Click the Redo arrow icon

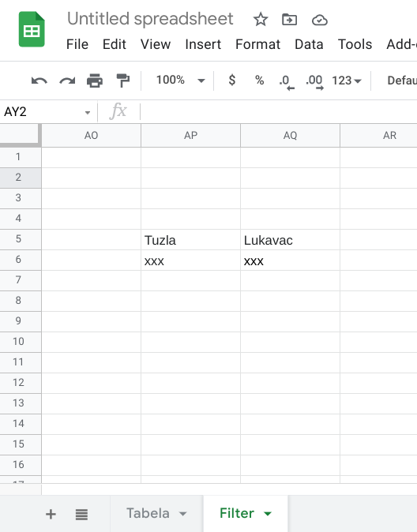coord(67,81)
